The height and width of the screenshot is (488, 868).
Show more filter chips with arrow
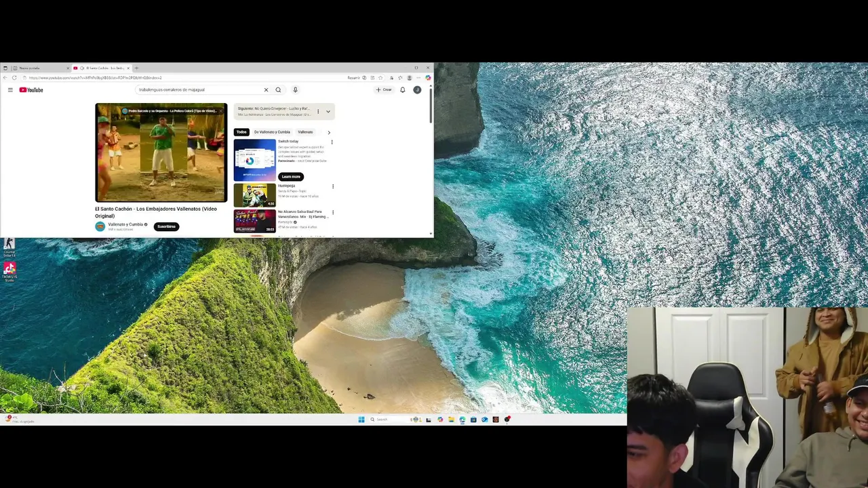click(x=329, y=132)
